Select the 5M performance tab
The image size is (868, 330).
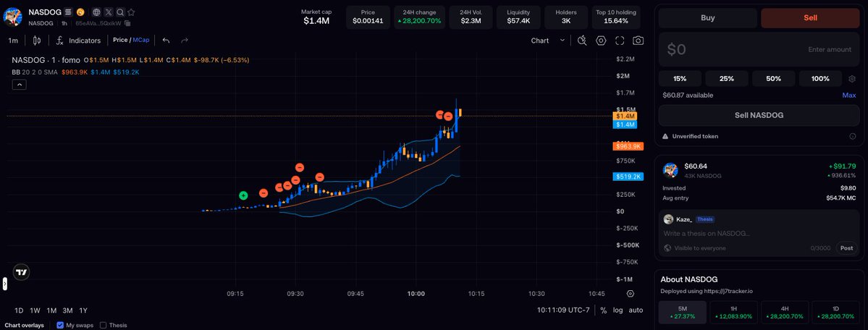(x=682, y=313)
